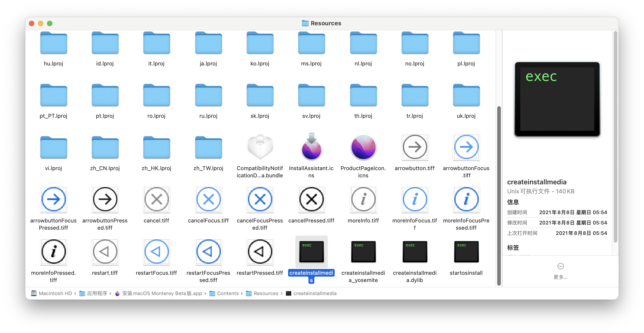Select the createinstallmedia_yosemite executable
This screenshot has height=333, width=644.
tap(363, 252)
